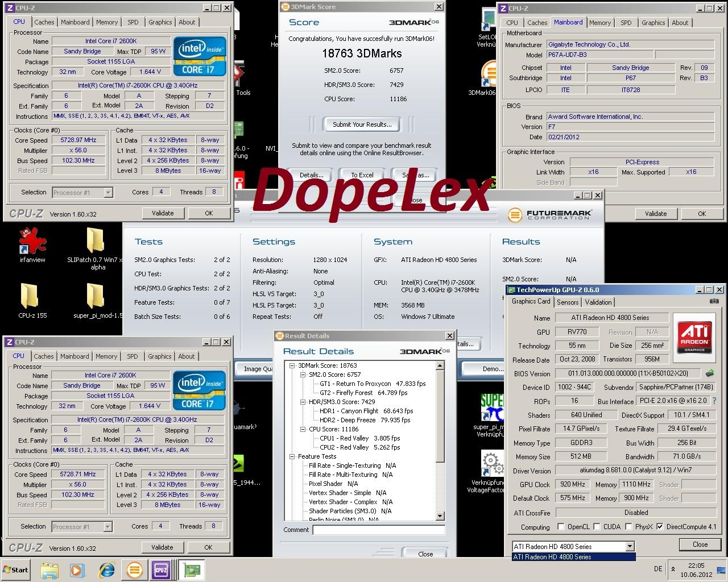
Task: Open SPD tab in top-right CPU-Z
Action: (x=626, y=23)
